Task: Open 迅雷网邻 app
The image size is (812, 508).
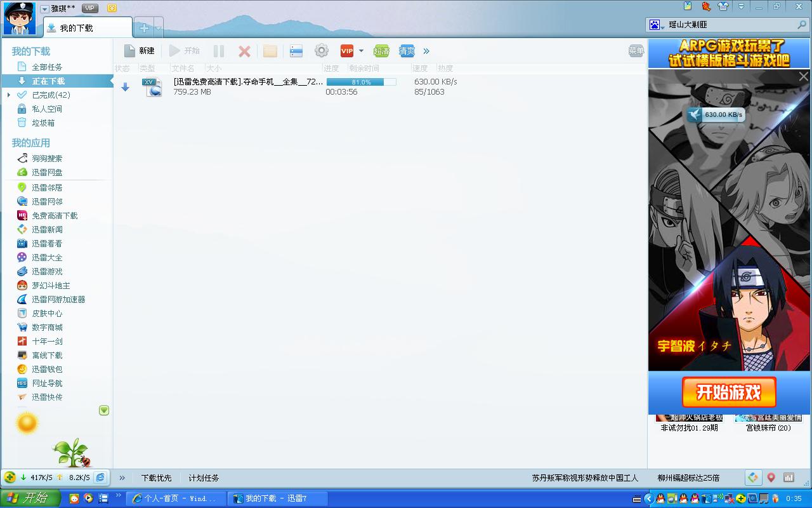Action: (x=47, y=201)
